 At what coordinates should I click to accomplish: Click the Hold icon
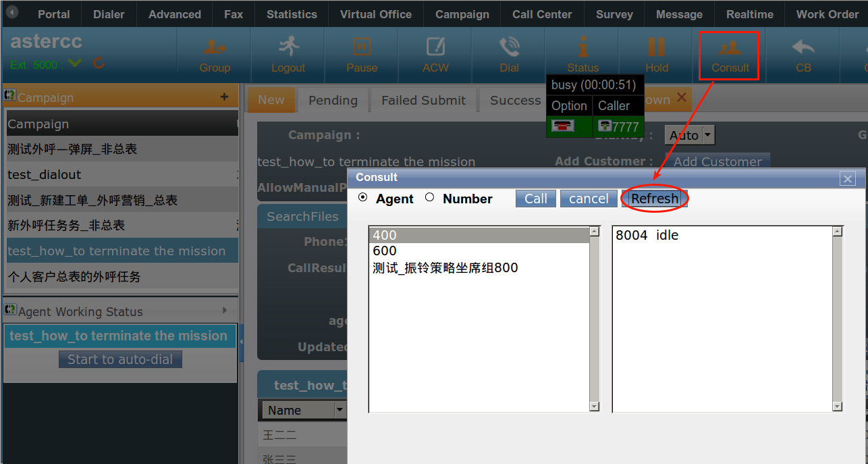(x=656, y=47)
